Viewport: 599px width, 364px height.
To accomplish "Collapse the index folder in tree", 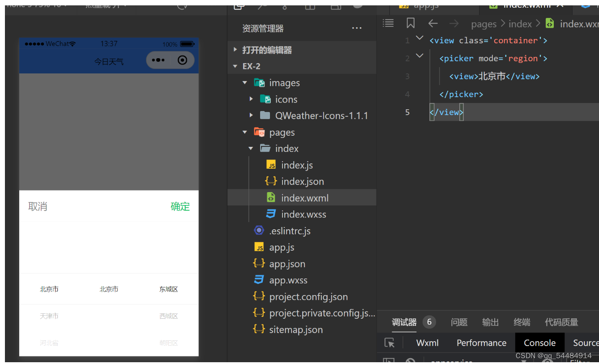I will (251, 148).
